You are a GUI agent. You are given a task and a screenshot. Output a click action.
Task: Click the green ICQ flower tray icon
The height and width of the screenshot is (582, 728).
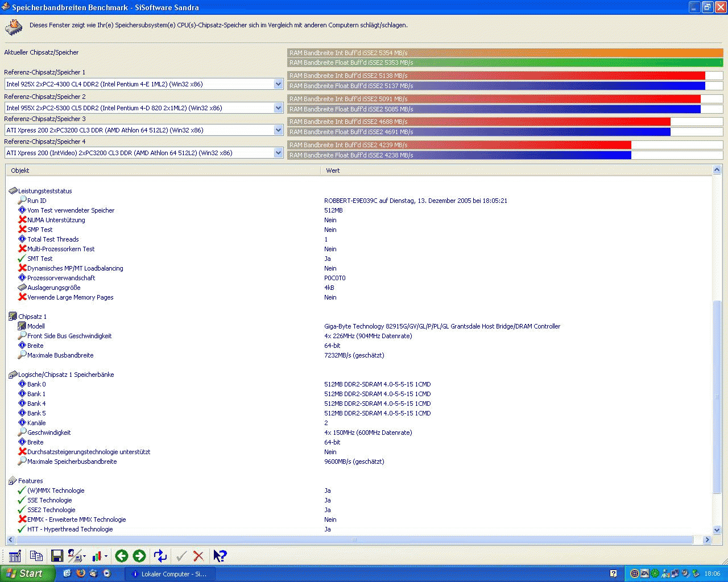click(655, 573)
